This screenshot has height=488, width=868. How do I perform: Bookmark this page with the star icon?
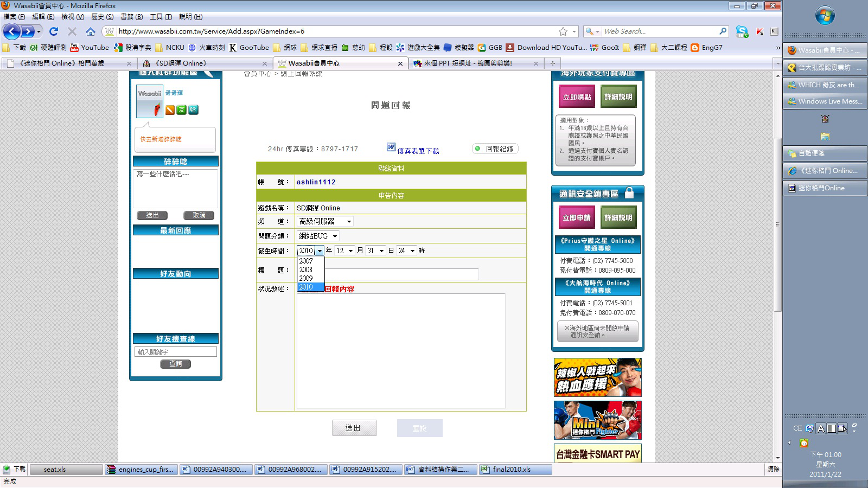point(563,31)
